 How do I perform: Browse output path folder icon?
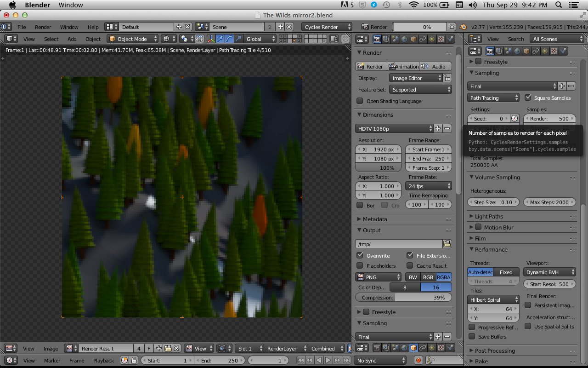pos(447,244)
